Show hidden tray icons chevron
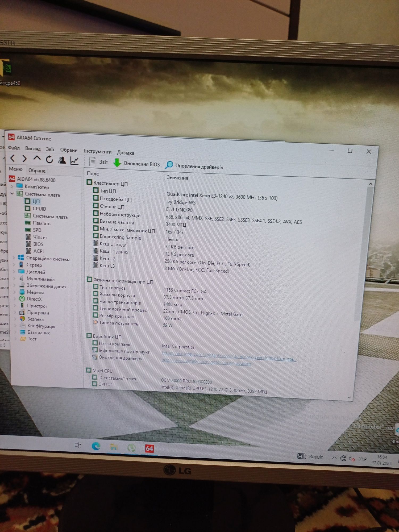Screen dimensions: 399x532 tap(334, 458)
